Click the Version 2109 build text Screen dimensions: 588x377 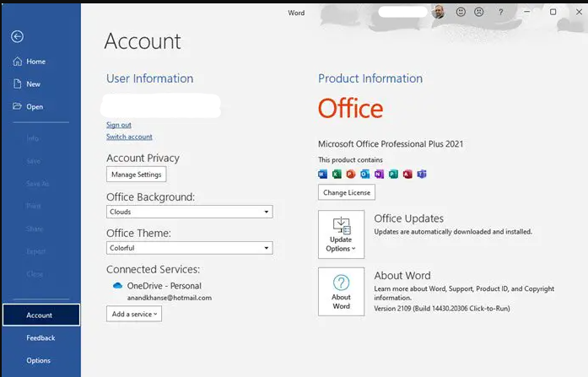tap(442, 309)
